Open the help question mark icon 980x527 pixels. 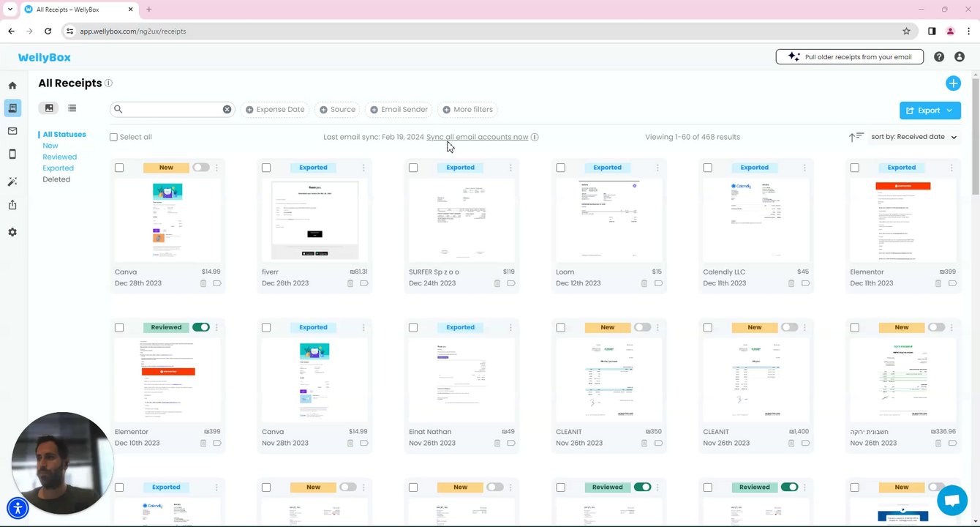939,57
